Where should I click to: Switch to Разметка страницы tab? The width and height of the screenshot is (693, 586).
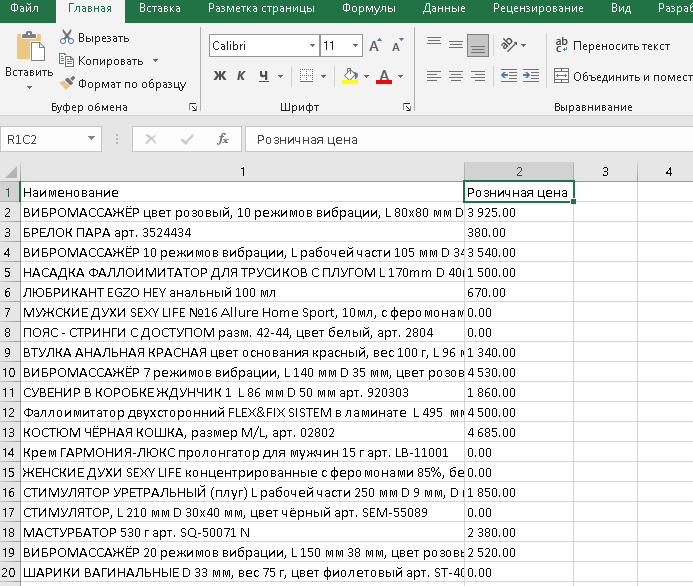(x=261, y=8)
